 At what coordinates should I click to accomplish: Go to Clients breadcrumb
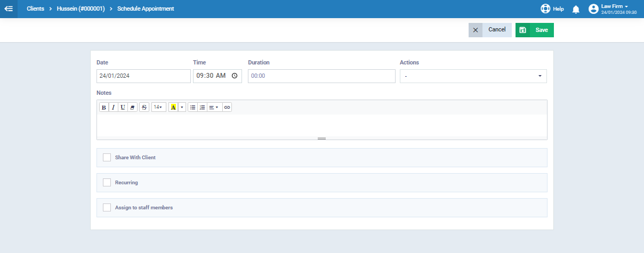pyautogui.click(x=35, y=9)
